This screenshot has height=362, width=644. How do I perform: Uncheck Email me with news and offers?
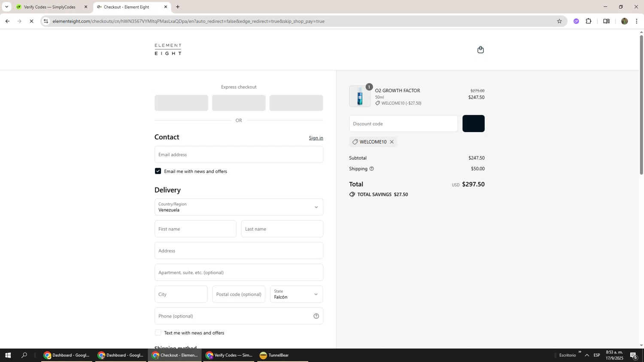pos(158,171)
